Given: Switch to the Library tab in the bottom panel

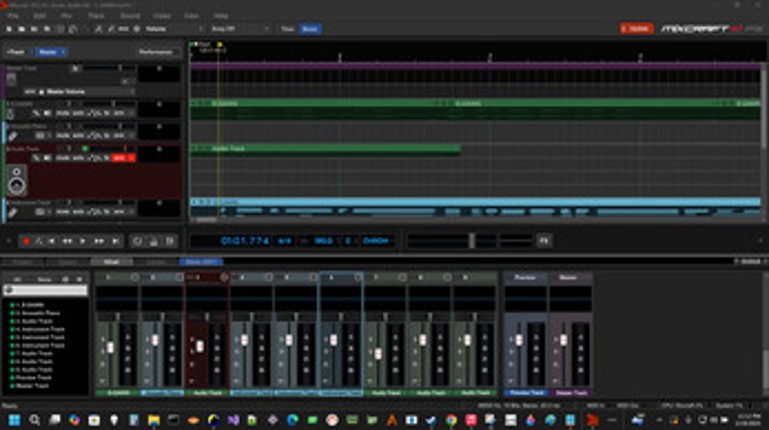Looking at the screenshot, I should pos(157,262).
